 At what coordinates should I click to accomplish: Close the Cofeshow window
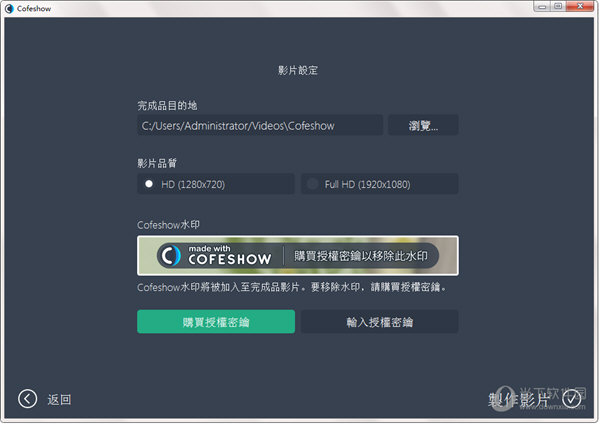click(x=580, y=6)
